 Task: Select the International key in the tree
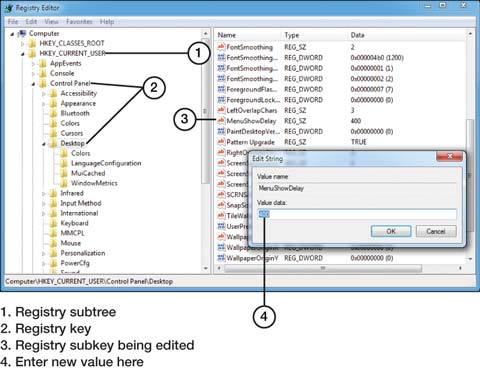79,213
